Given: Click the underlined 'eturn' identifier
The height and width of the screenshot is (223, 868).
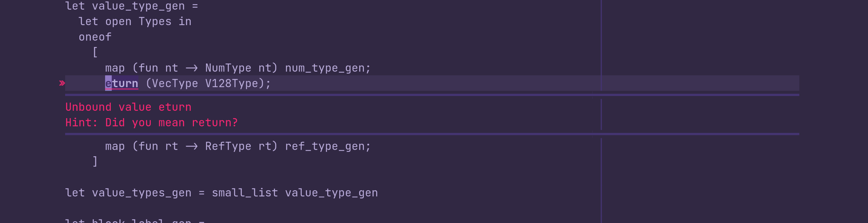Looking at the screenshot, I should point(122,83).
